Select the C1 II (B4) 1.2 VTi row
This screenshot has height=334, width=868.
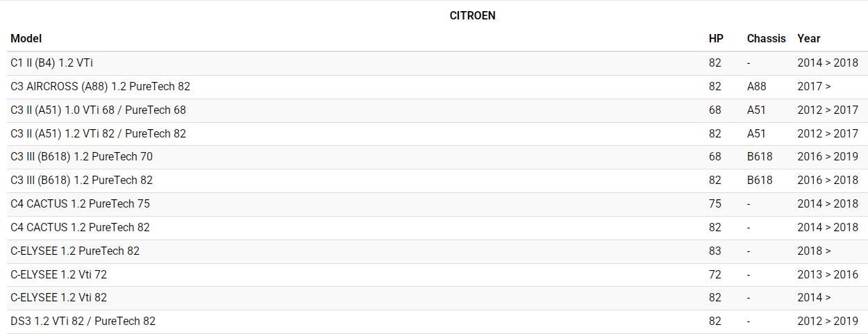(x=52, y=63)
